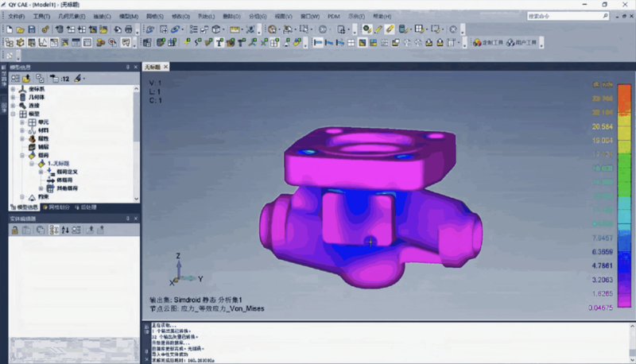Toggle the categorized view icon in entity editor
The width and height of the screenshot is (636, 364).
tap(53, 230)
